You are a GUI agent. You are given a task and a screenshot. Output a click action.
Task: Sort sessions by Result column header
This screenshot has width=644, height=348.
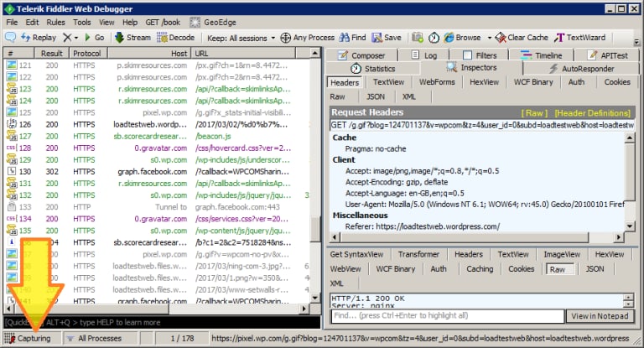[x=51, y=54]
